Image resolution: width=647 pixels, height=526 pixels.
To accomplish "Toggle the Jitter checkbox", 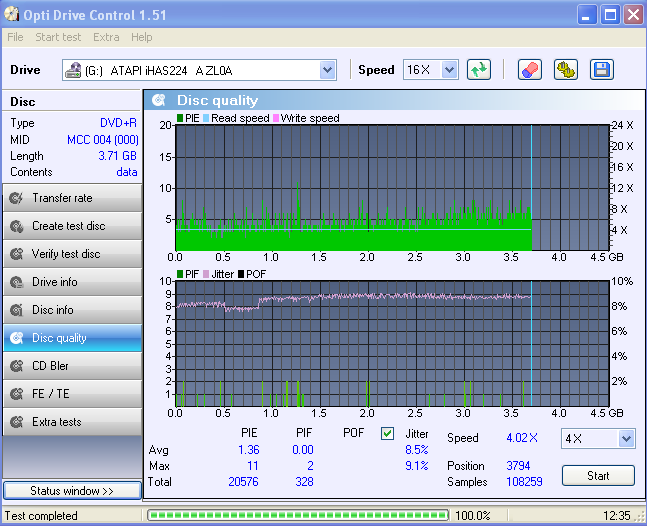I will pyautogui.click(x=387, y=434).
